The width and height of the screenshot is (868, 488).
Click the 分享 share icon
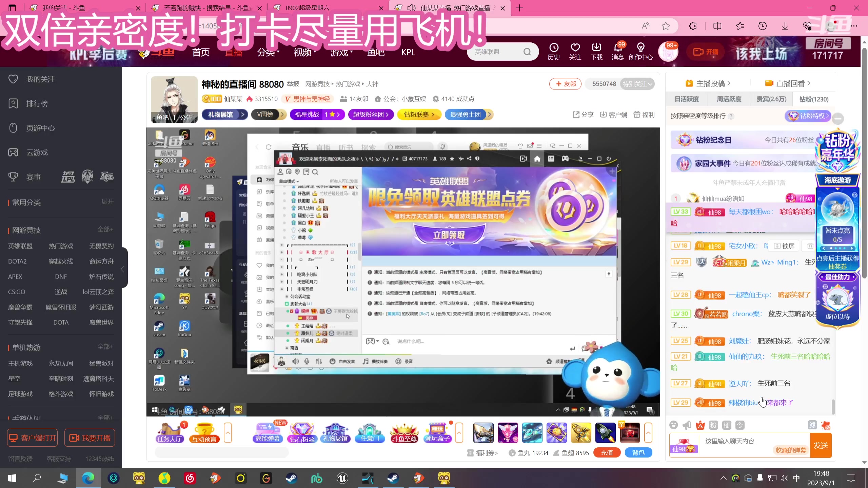[x=583, y=115]
